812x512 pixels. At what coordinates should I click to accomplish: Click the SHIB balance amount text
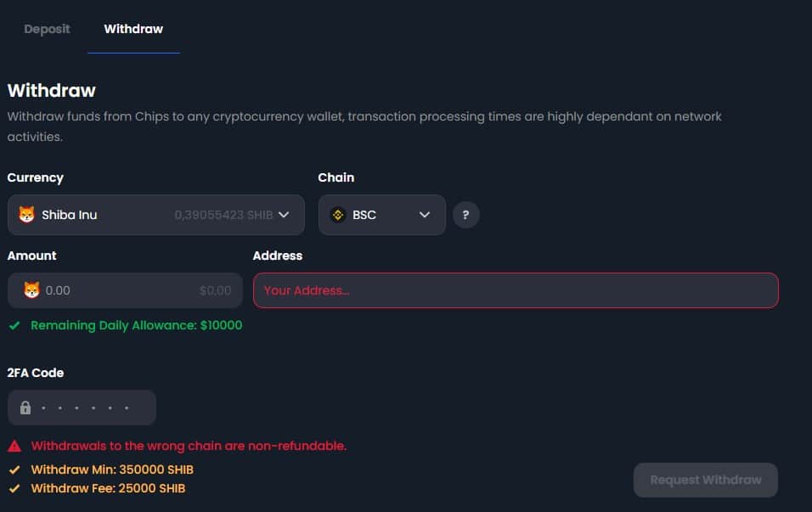coord(223,215)
